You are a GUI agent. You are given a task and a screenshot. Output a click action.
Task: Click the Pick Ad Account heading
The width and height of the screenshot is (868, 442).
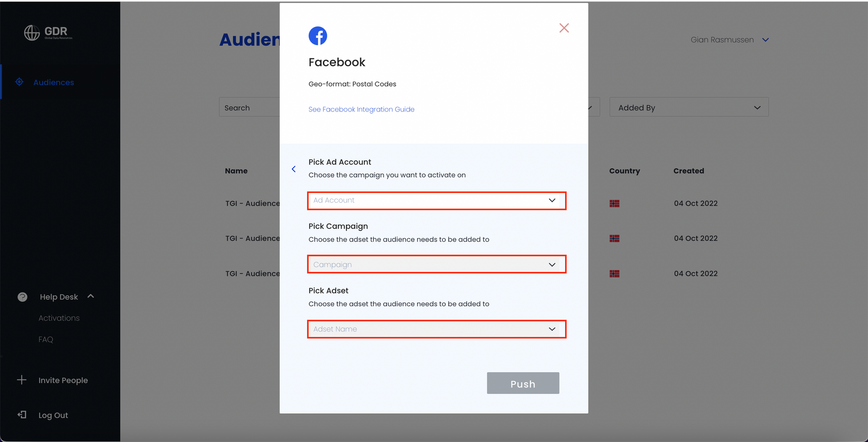pos(340,162)
